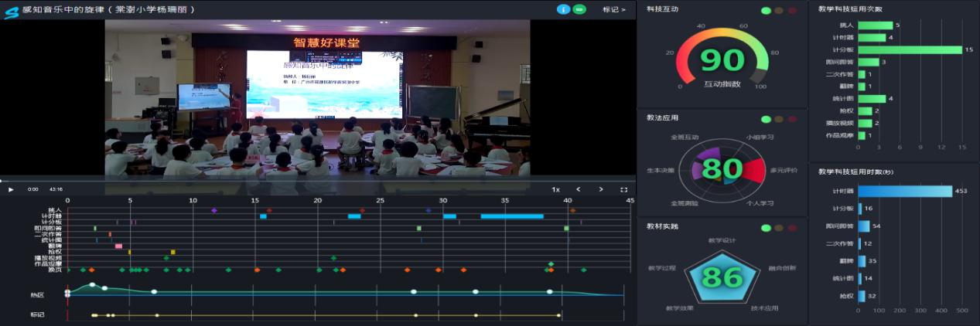Click the pink 翻牌 marker on timeline

118,246
